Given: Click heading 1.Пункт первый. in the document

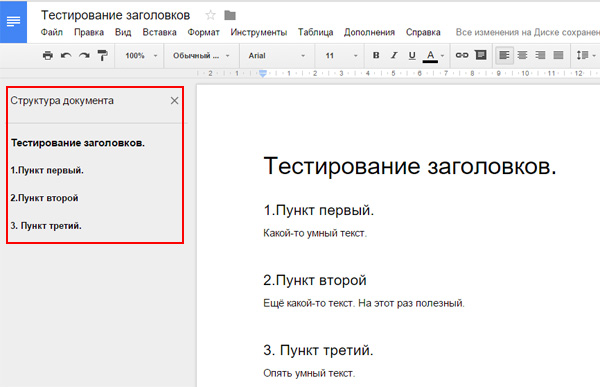Looking at the screenshot, I should pos(319,210).
